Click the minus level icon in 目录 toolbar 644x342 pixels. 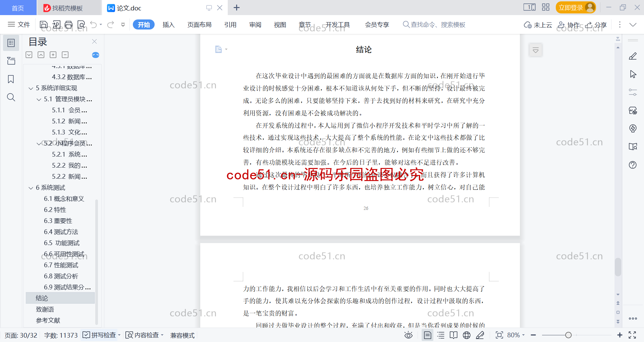click(x=65, y=55)
